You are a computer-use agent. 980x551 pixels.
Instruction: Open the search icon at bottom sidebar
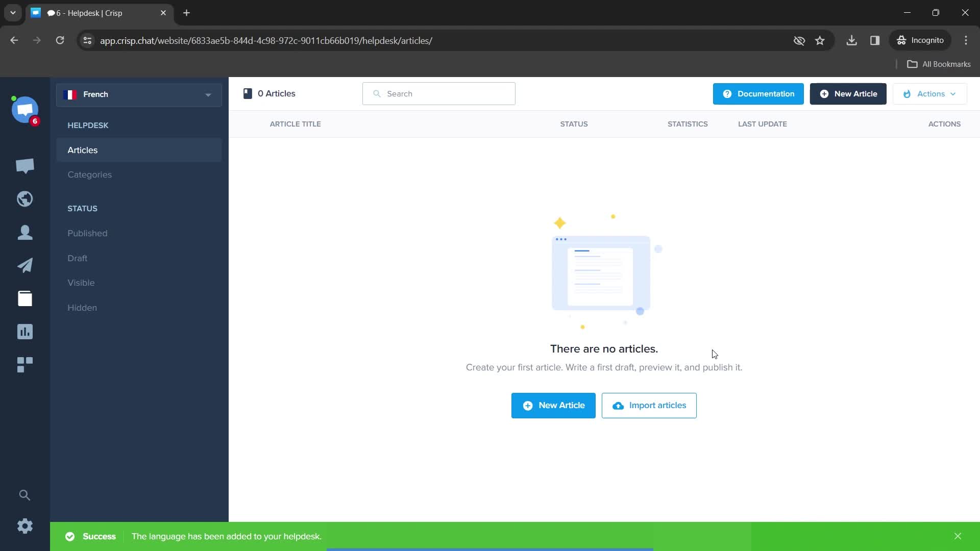tap(25, 494)
